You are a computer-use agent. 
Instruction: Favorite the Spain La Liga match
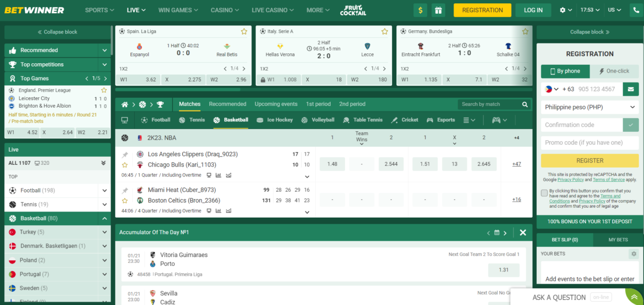244,31
